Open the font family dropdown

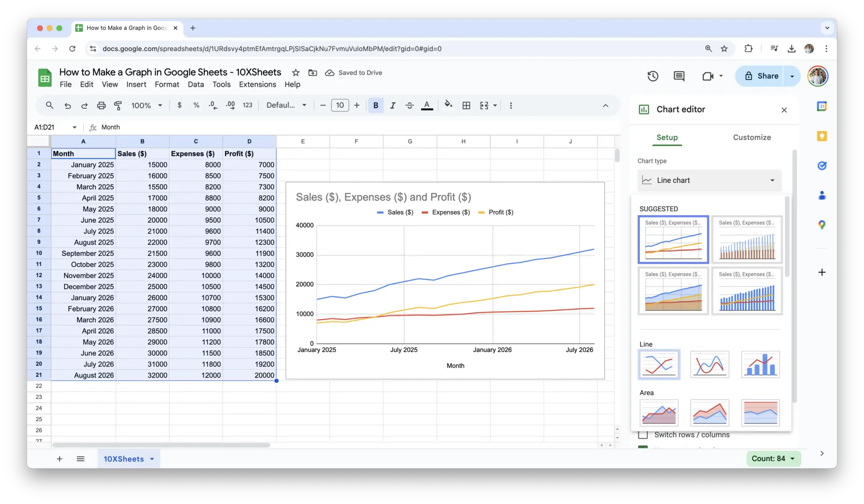[286, 105]
